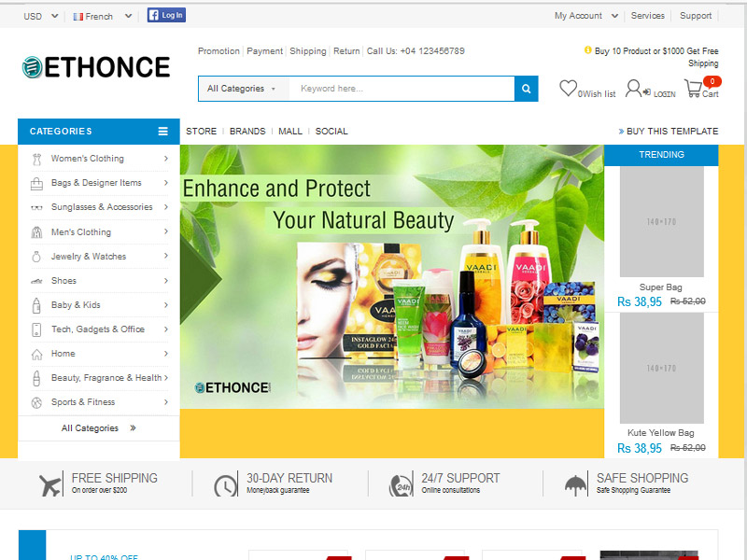Open the Kute Yellow Bag product thumbnail
Image resolution: width=747 pixels, height=560 pixels.
click(661, 368)
